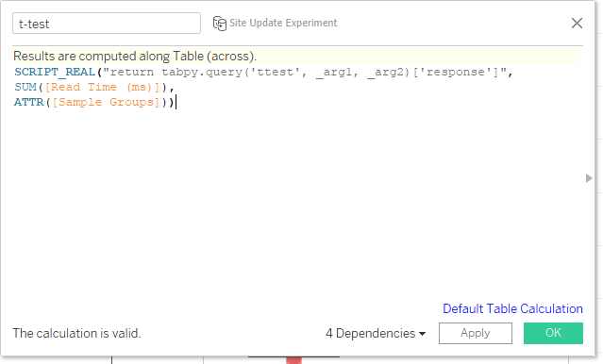This screenshot has width=603, height=364.
Task: Click the SUM function in the formula
Action: coord(25,88)
